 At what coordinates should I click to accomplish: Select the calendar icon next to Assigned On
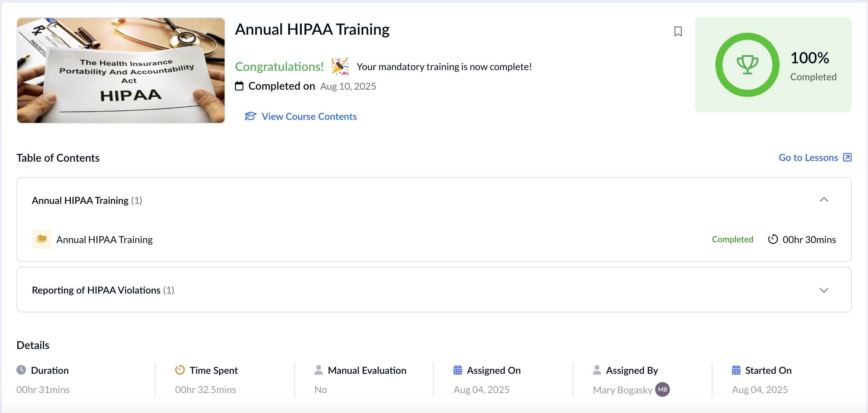coord(458,370)
